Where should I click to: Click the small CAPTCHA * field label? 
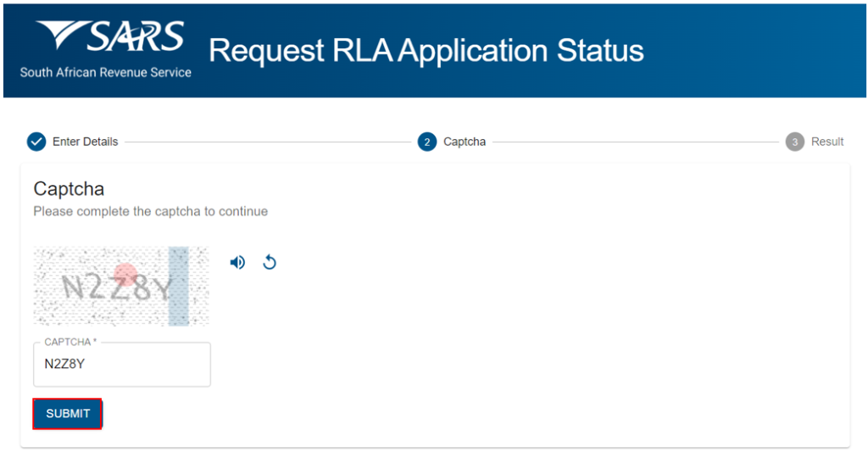(70, 342)
